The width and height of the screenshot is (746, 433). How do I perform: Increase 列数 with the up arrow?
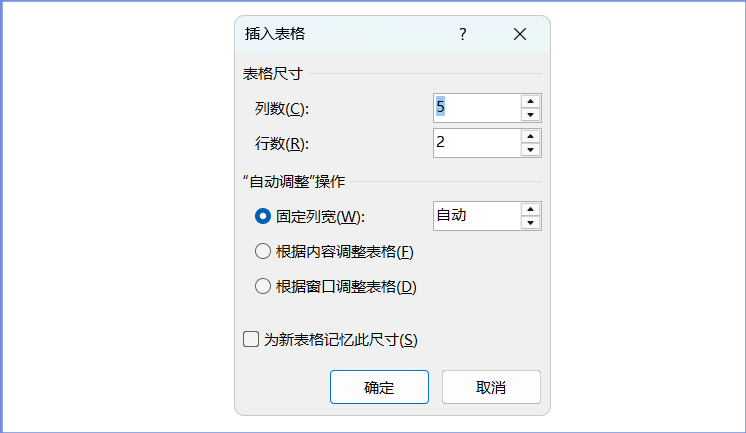coord(530,101)
